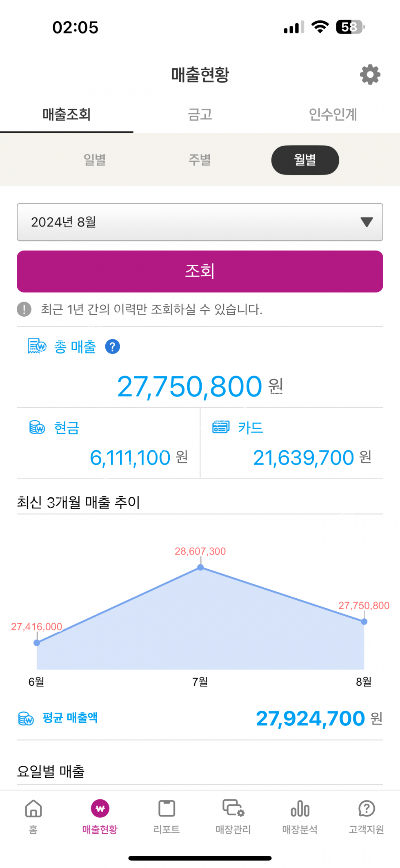Select the 일별 daily view toggle
Screen dimensions: 400x868
(95, 160)
